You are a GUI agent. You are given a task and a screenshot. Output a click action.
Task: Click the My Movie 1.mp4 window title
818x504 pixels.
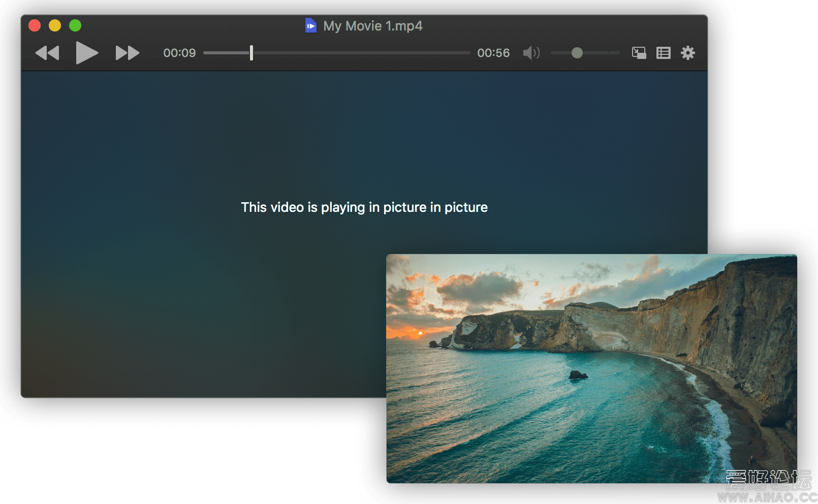coord(372,26)
